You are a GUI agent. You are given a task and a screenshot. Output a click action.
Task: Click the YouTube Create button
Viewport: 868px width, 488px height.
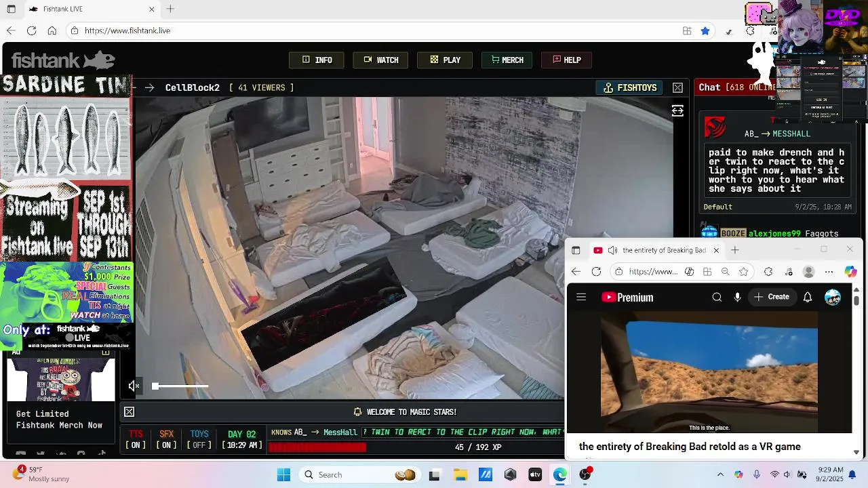tap(772, 297)
